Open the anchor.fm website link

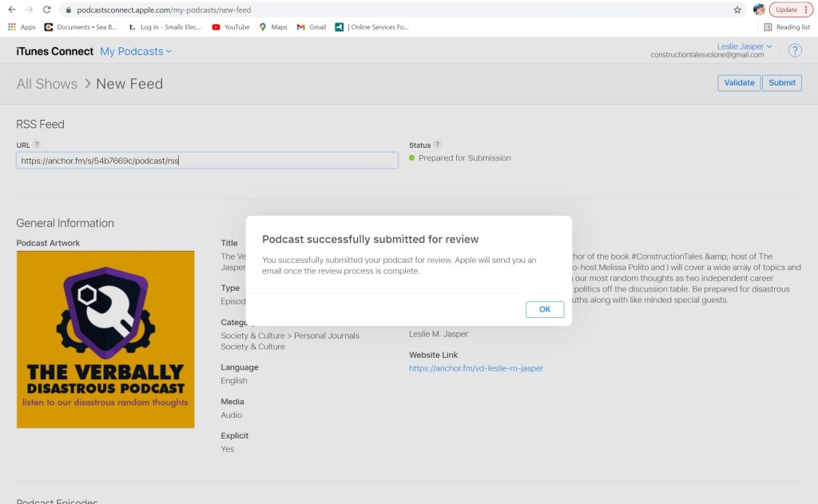tap(475, 368)
